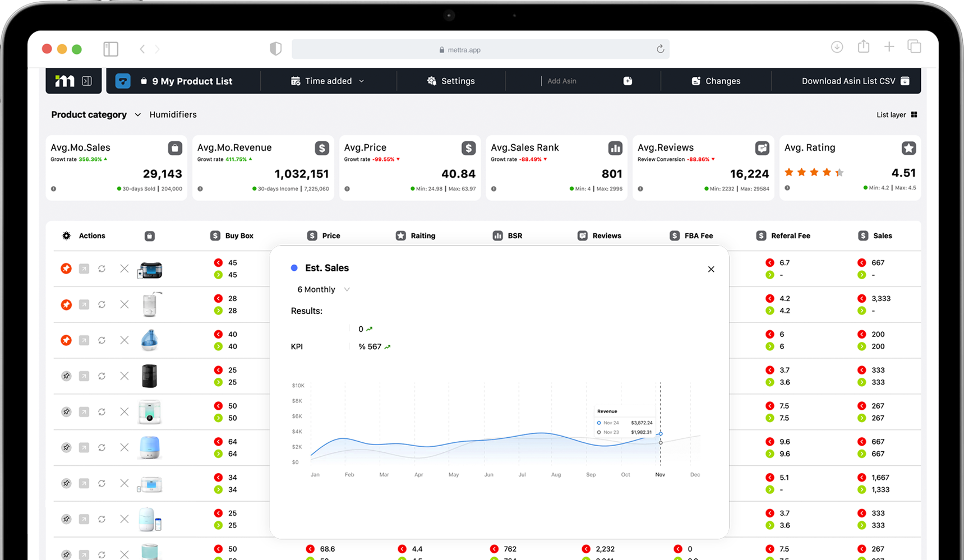
Task: Click the paste icon beside Add Asin
Action: (x=628, y=81)
